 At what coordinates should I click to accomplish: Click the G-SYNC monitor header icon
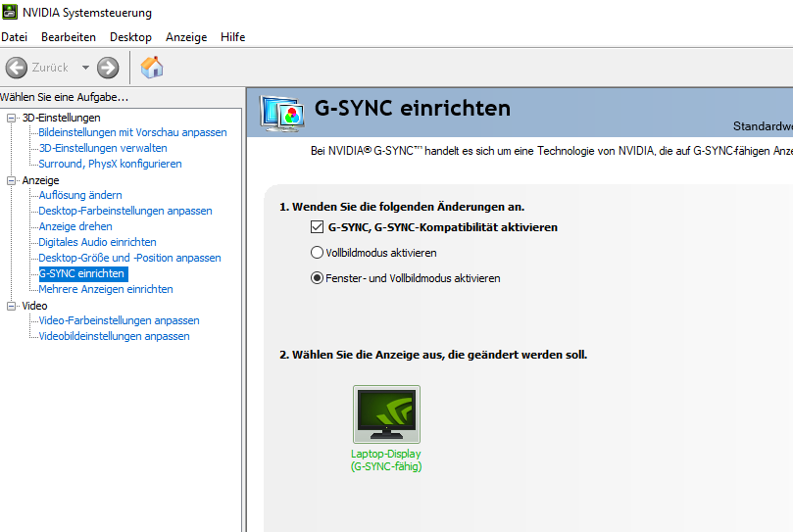282,114
